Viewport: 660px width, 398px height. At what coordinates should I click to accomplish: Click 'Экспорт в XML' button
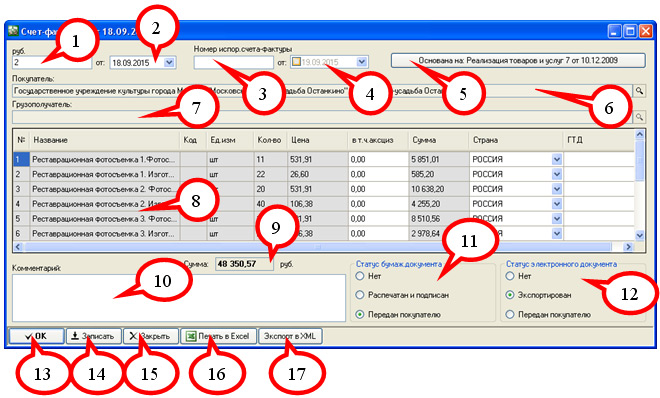290,336
